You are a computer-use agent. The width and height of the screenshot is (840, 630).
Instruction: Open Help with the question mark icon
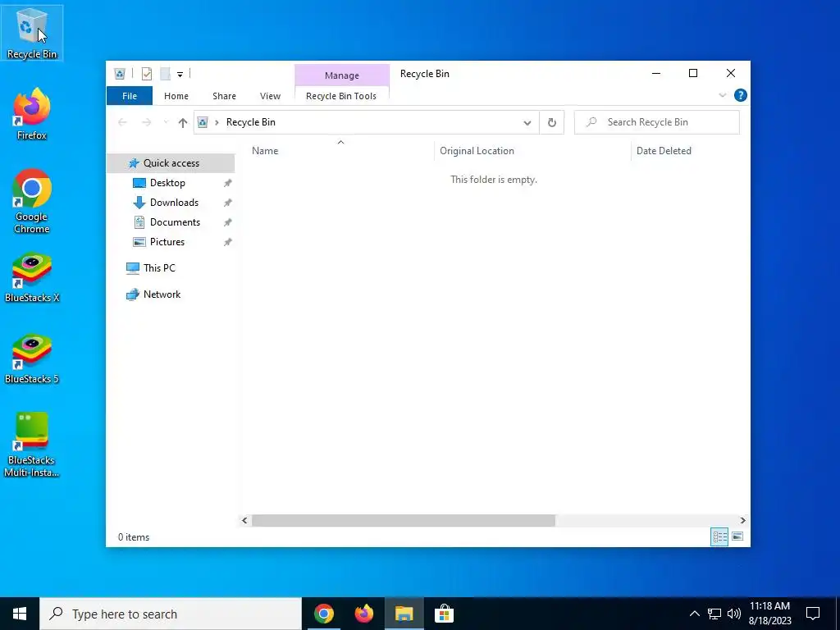tap(741, 95)
